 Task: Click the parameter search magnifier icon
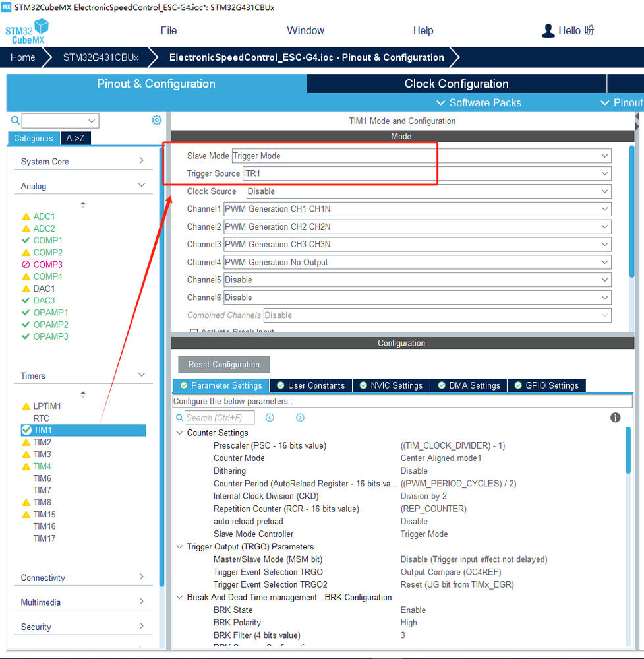[x=179, y=418]
